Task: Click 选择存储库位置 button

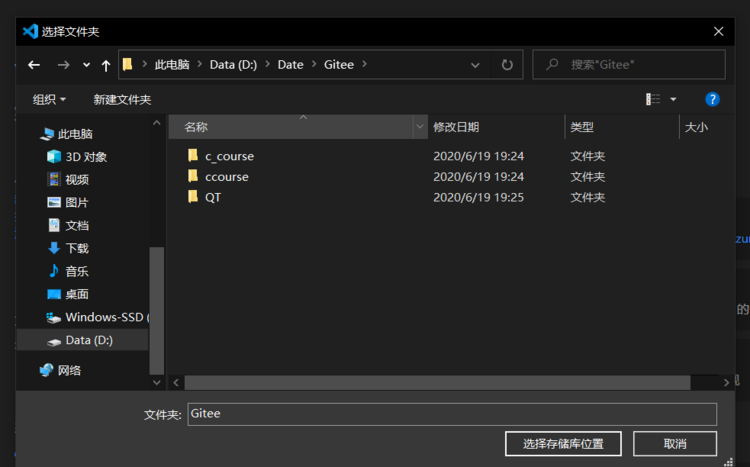Action: [x=563, y=444]
